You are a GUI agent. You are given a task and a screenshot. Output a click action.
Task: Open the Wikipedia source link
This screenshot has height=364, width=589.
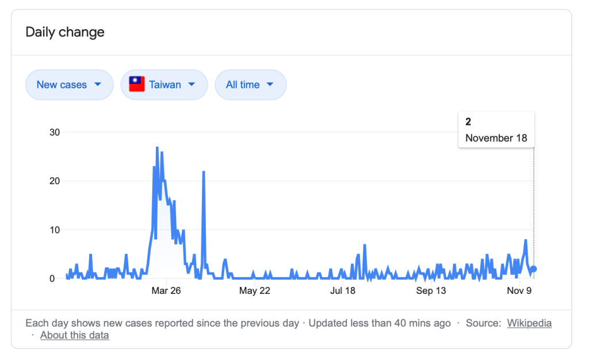[x=529, y=323]
